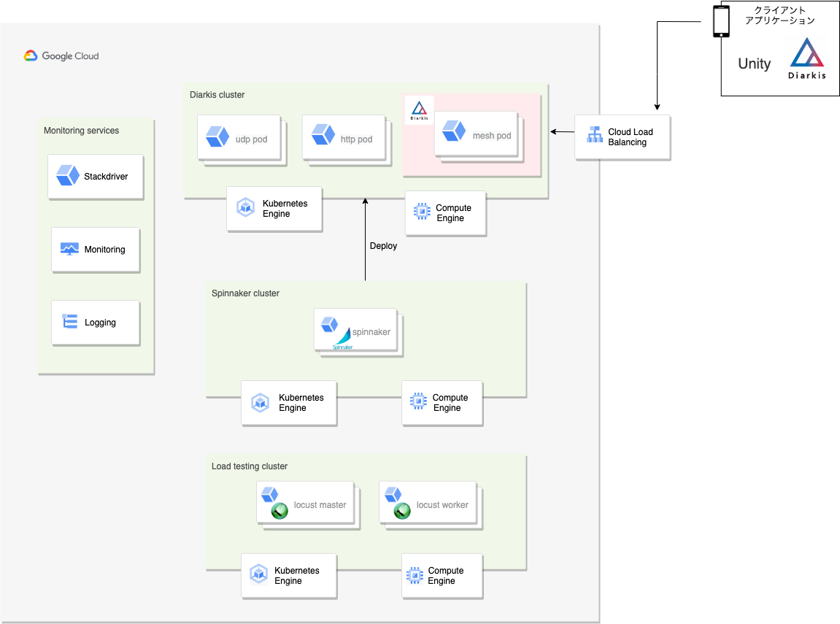Click the Monitoring chart icon

click(69, 249)
